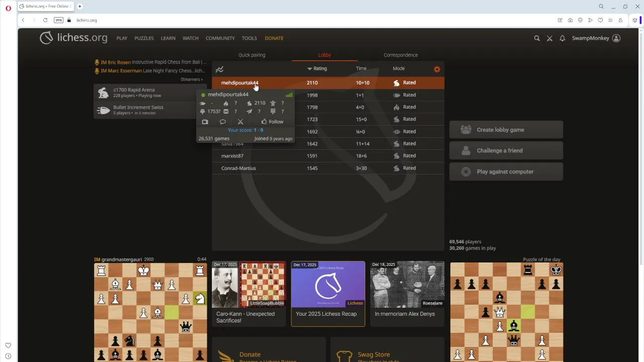Open the COMMUNITY menu
Viewport: 644px width, 362px height.
pos(220,38)
